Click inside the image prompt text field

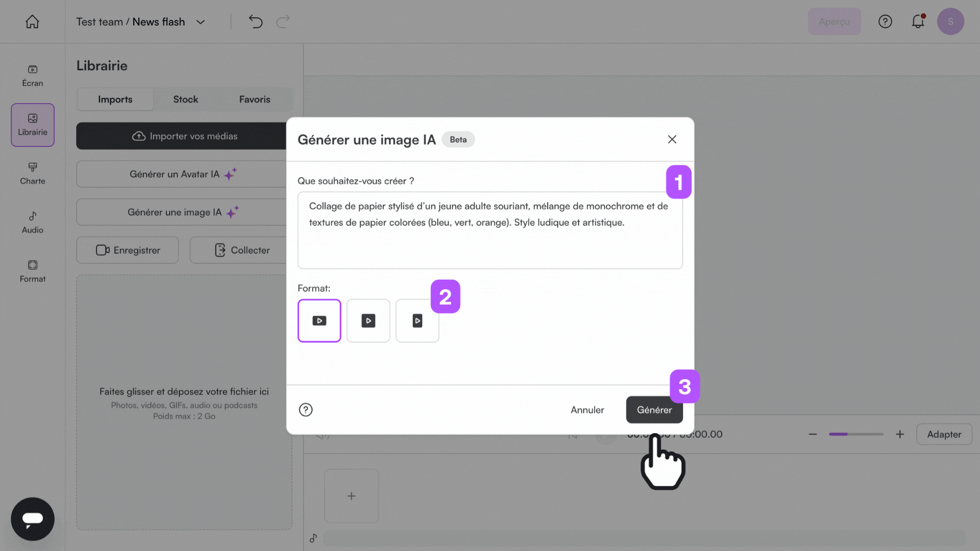pos(489,230)
